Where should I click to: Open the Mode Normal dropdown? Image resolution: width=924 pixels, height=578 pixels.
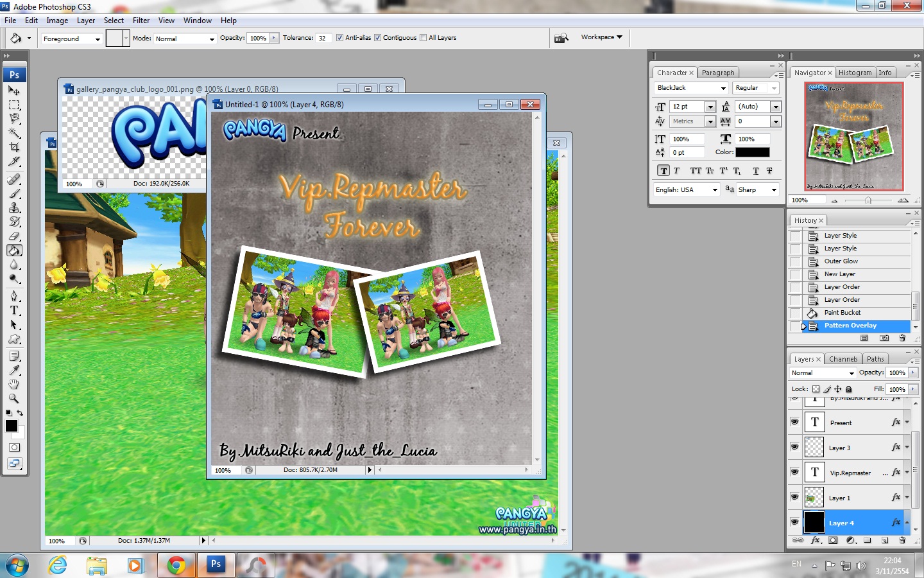pos(185,39)
